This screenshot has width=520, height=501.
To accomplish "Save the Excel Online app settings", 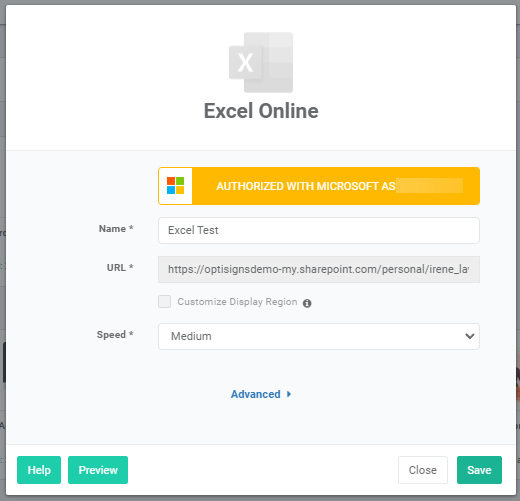I will (479, 470).
